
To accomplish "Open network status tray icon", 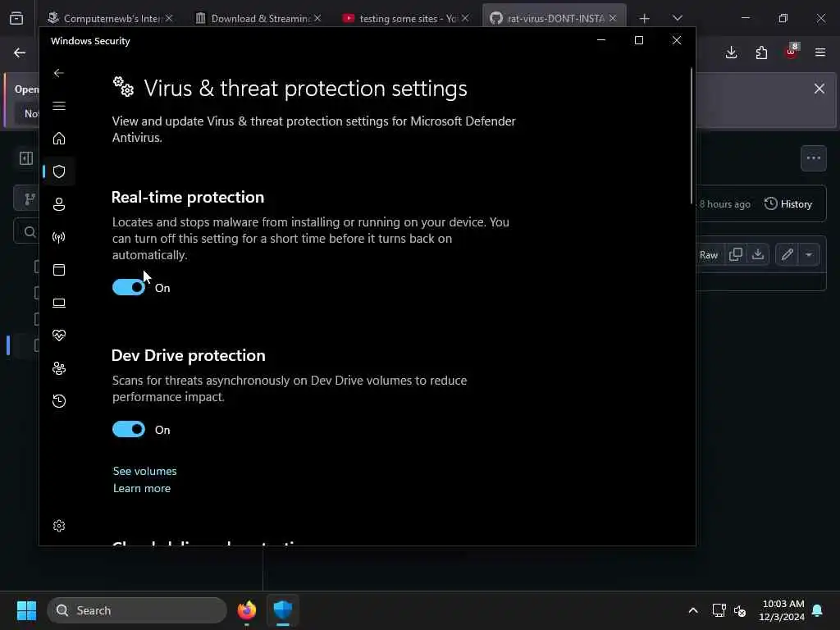I will tap(719, 610).
